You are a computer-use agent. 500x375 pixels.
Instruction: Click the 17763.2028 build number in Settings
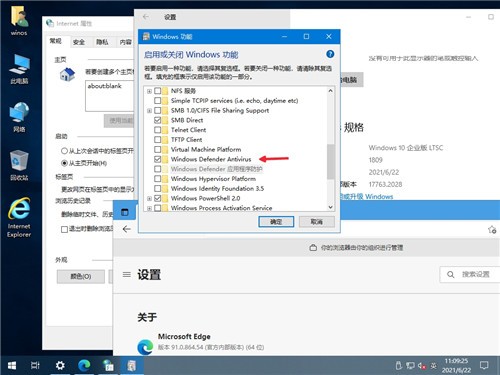[385, 184]
